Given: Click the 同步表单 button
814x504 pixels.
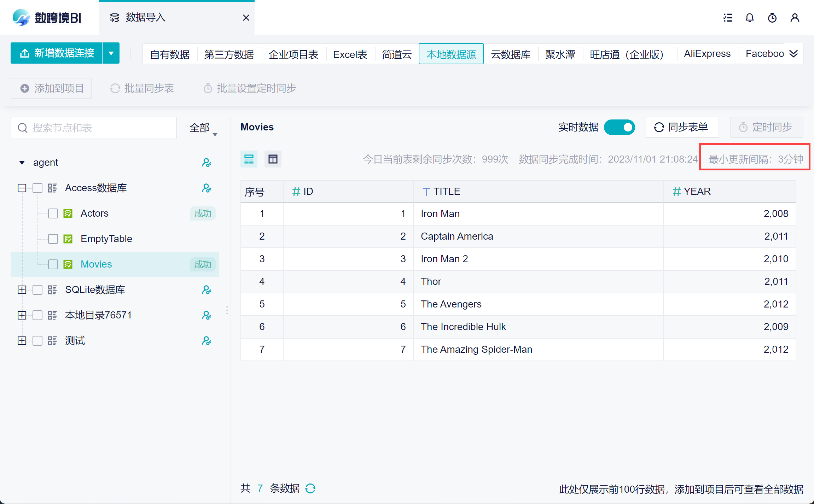Looking at the screenshot, I should pos(682,127).
